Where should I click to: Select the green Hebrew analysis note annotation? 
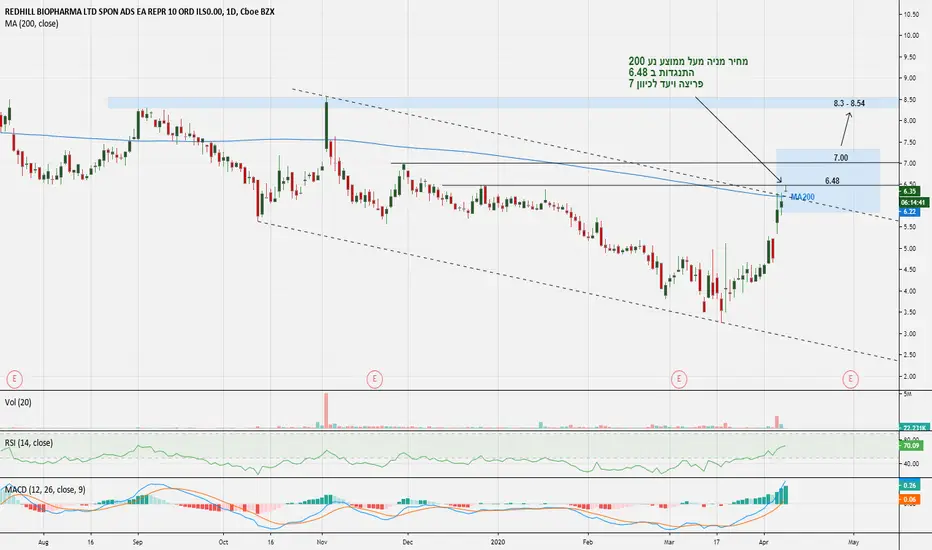[688, 73]
